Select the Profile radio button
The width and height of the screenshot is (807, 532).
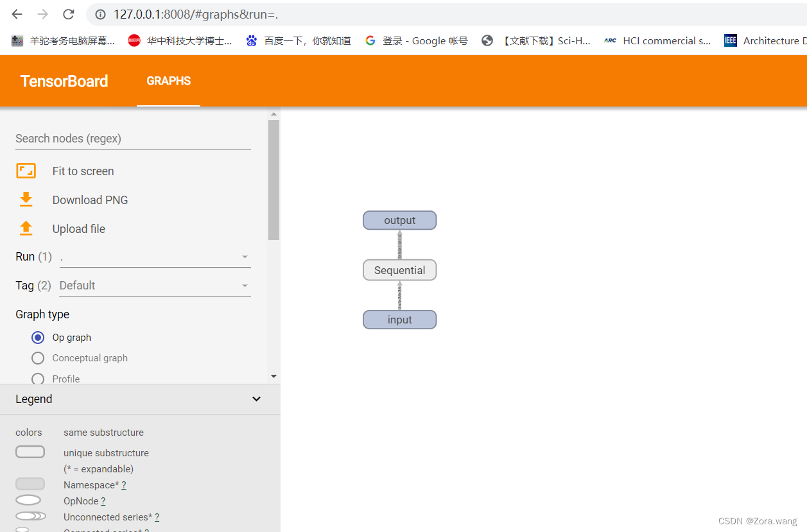[x=38, y=379]
